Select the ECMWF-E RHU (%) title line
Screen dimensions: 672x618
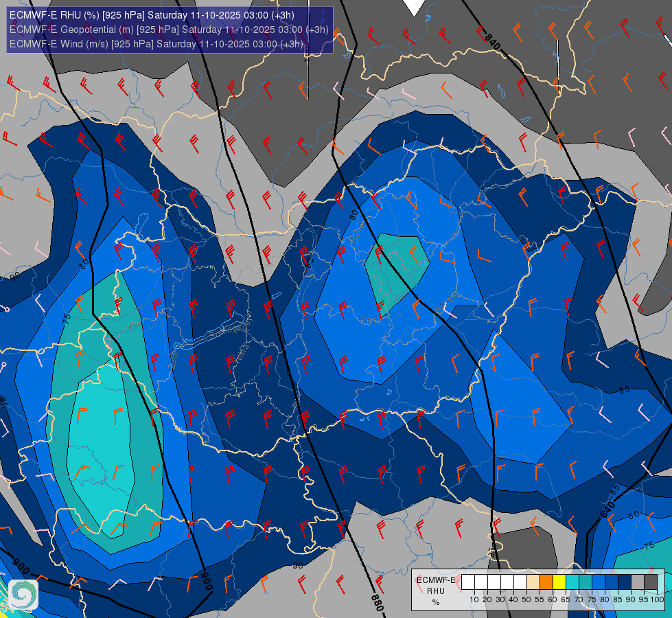[152, 15]
